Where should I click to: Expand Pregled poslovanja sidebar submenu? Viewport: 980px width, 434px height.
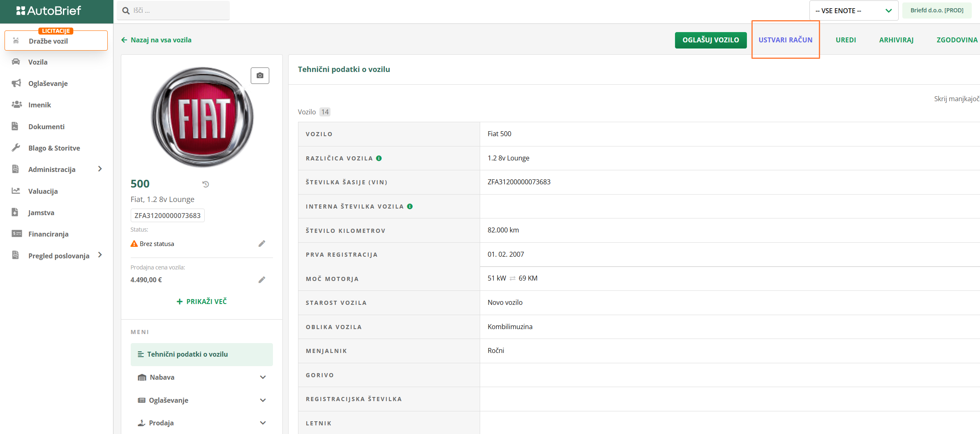[x=100, y=255]
